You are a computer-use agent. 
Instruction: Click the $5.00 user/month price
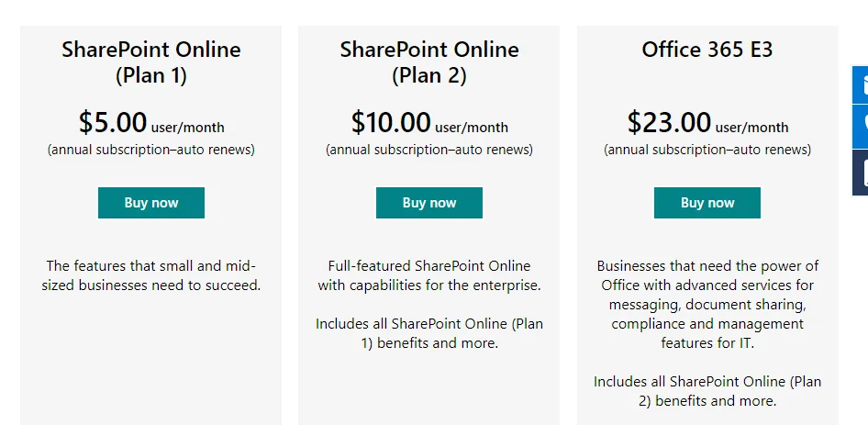point(151,123)
